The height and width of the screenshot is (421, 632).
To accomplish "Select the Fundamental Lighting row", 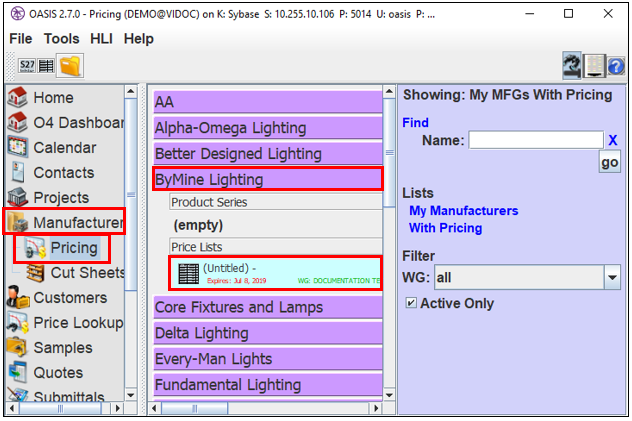I will [x=268, y=385].
